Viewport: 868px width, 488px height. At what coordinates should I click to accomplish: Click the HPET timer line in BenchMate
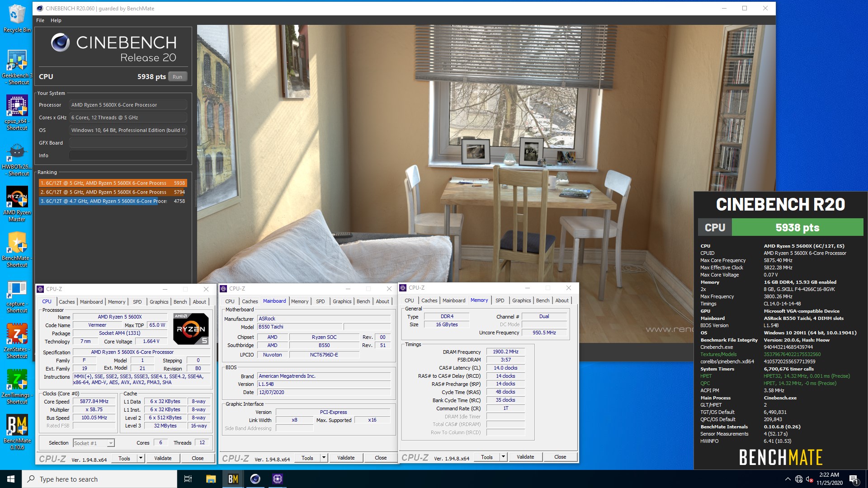[775, 376]
